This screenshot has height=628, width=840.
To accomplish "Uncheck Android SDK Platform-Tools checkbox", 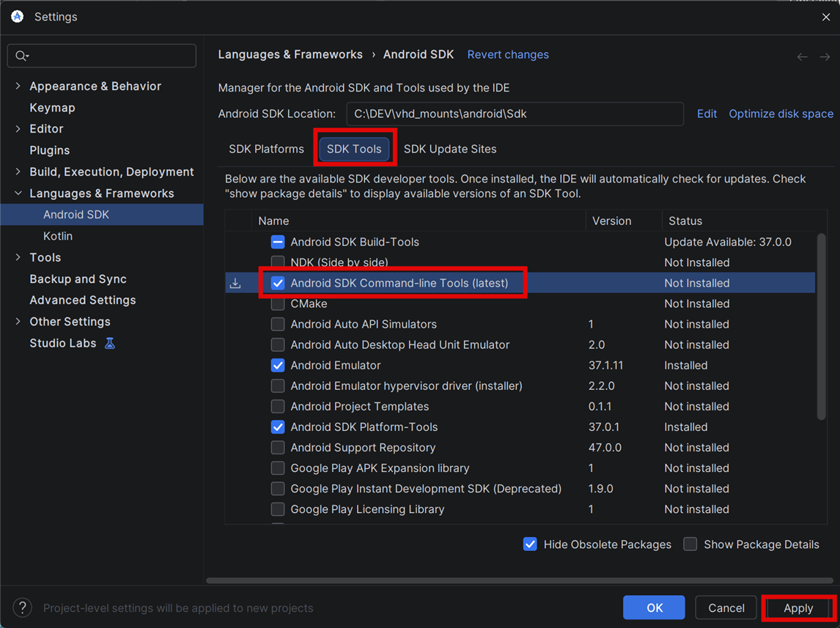I will pyautogui.click(x=278, y=427).
